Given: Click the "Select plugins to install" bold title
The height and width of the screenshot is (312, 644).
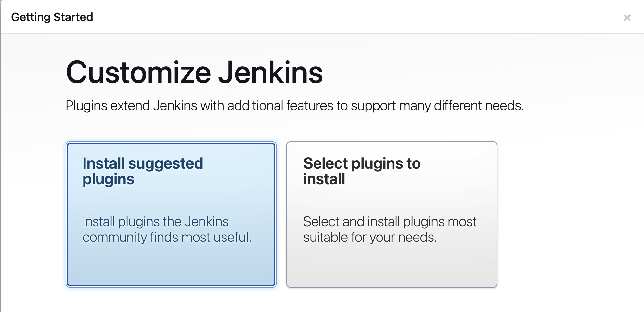Looking at the screenshot, I should pyautogui.click(x=362, y=171).
